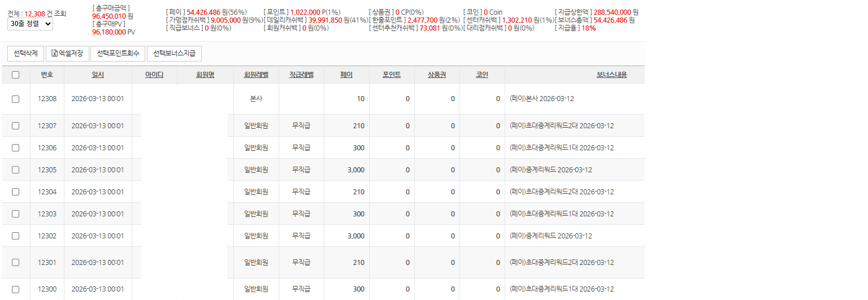868x300 pixels.
Task: Click the 선택보너스지급 button
Action: click(174, 54)
